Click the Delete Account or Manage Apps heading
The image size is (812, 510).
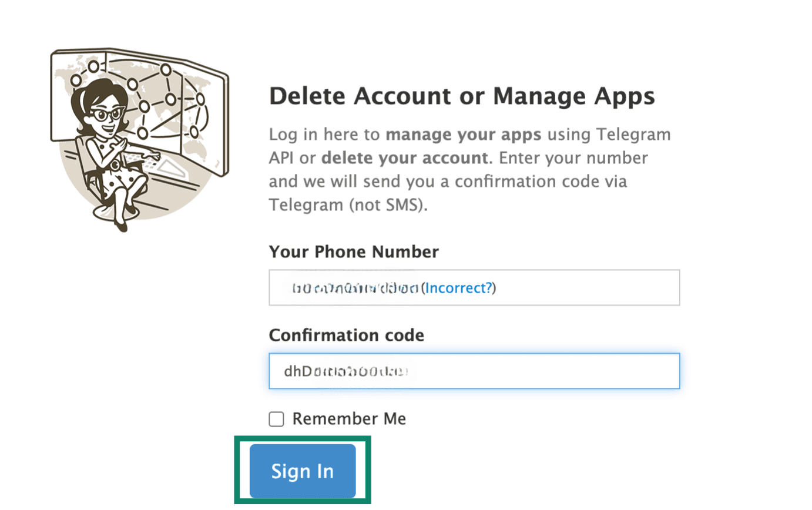tap(462, 96)
